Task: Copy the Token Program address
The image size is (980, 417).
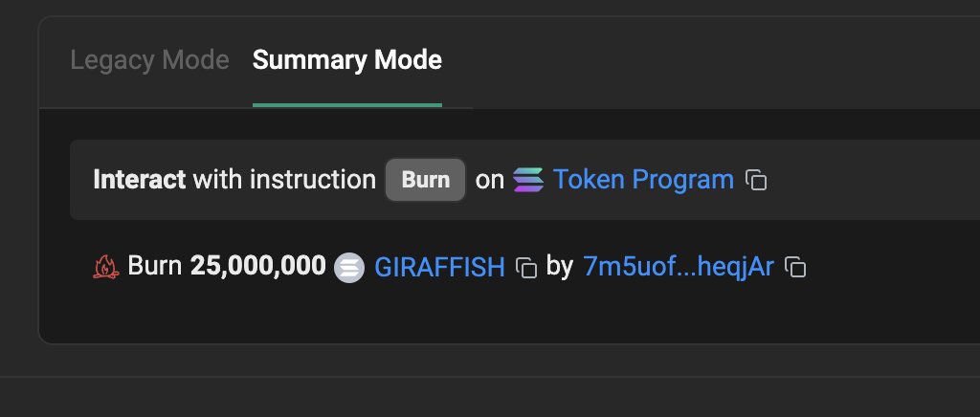Action: pos(756,180)
